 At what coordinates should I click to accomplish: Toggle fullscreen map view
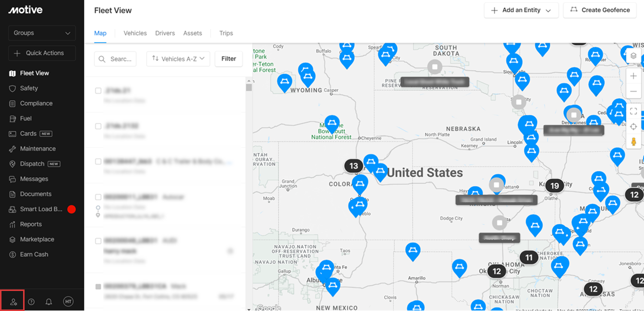point(633,111)
